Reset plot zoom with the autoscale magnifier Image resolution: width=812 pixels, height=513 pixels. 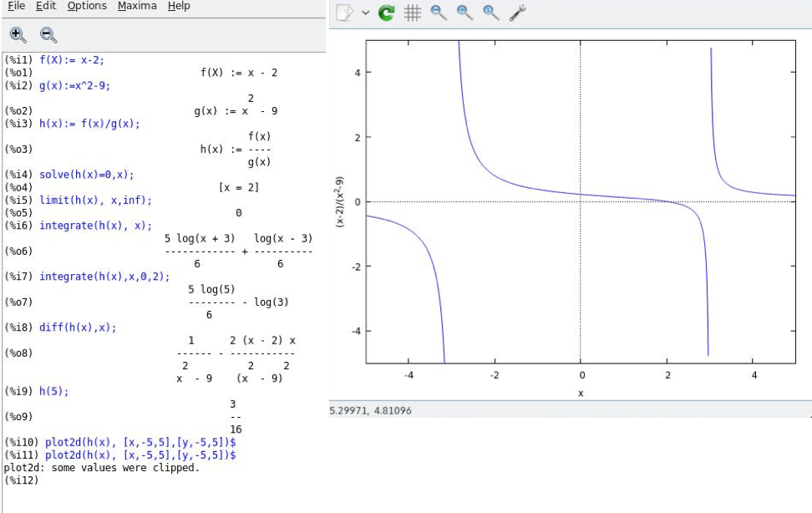(491, 13)
